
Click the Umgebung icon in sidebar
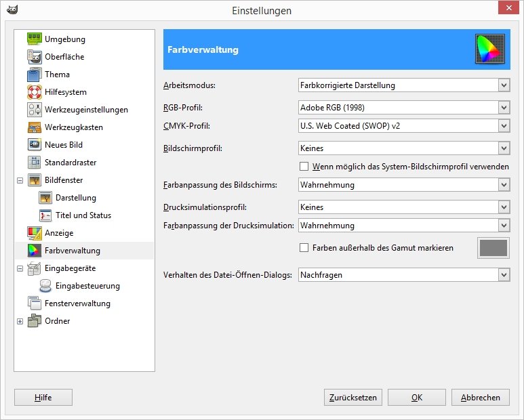[x=35, y=39]
